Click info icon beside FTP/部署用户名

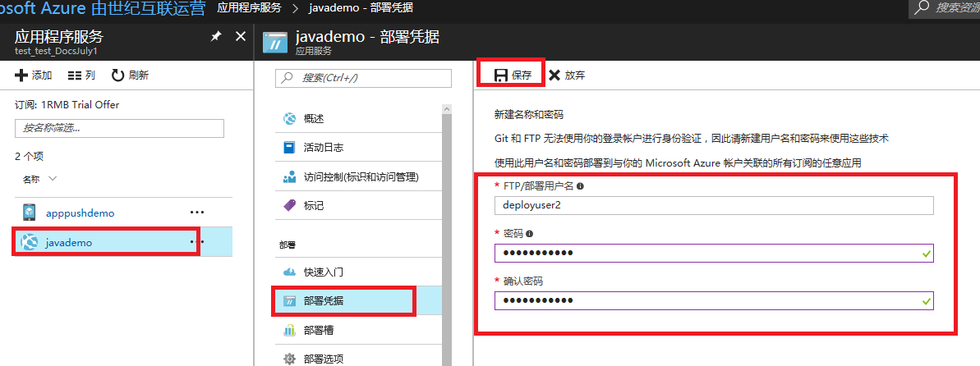(580, 186)
